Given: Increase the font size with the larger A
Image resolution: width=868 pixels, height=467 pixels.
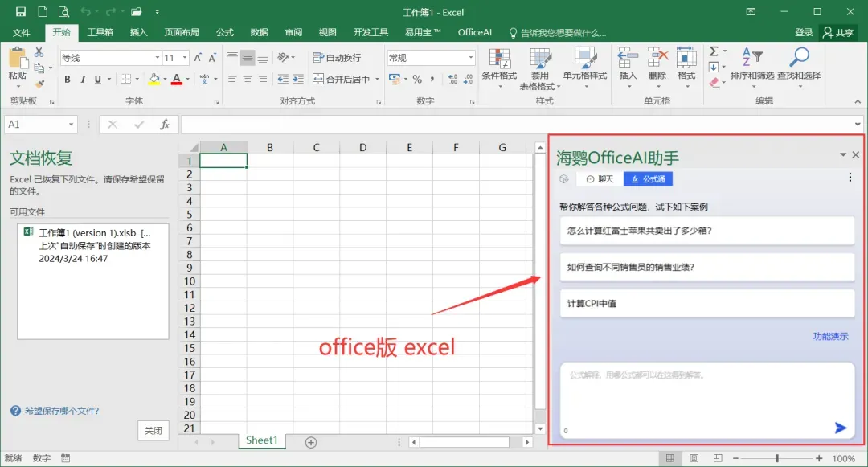Looking at the screenshot, I should pyautogui.click(x=198, y=58).
